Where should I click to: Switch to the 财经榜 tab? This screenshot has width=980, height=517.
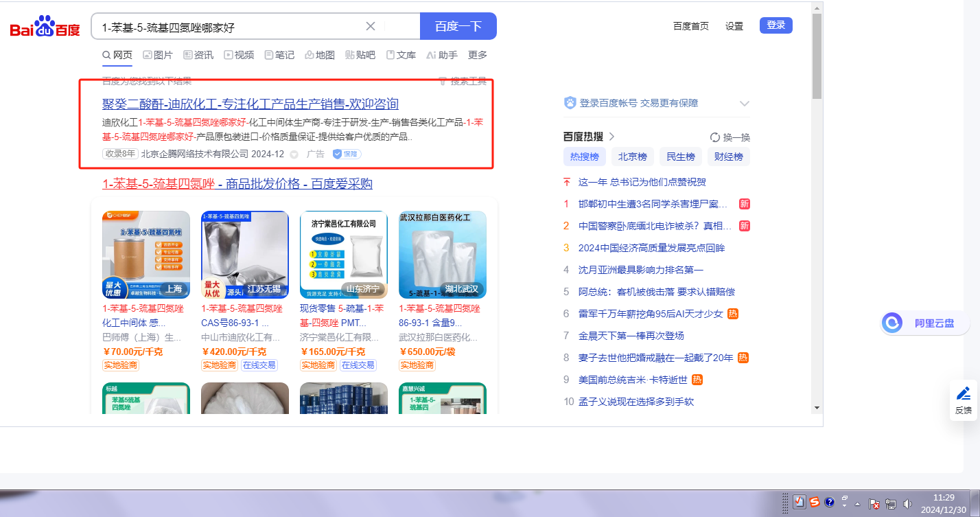click(x=728, y=157)
